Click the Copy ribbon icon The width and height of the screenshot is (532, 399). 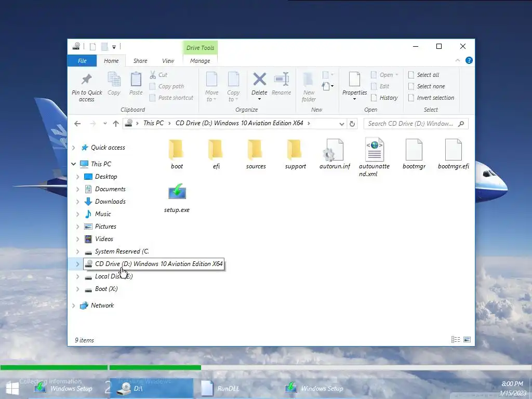point(114,79)
